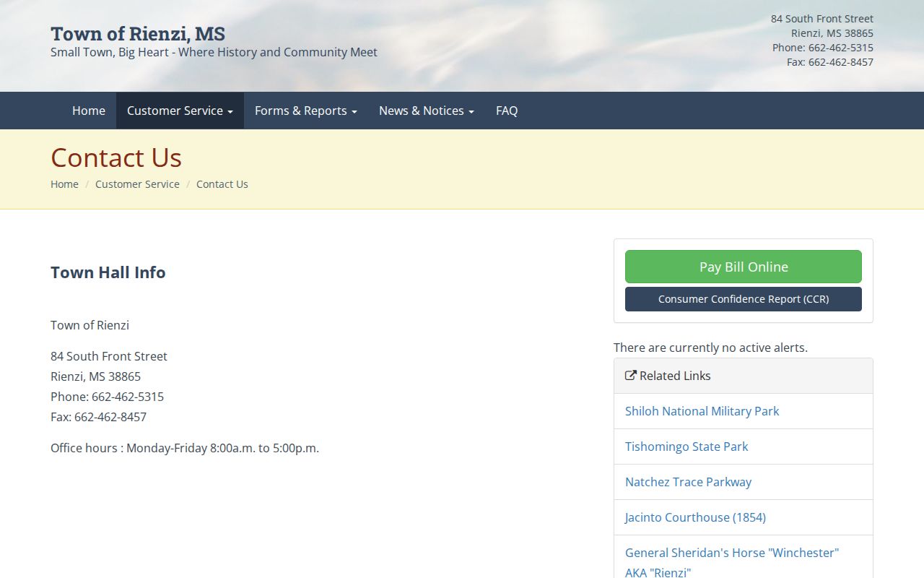
Task: Click the Pay Bill Online button
Action: 744,267
